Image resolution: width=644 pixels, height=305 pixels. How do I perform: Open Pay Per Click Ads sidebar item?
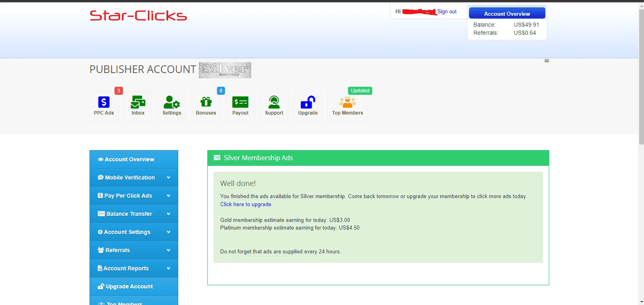point(134,196)
